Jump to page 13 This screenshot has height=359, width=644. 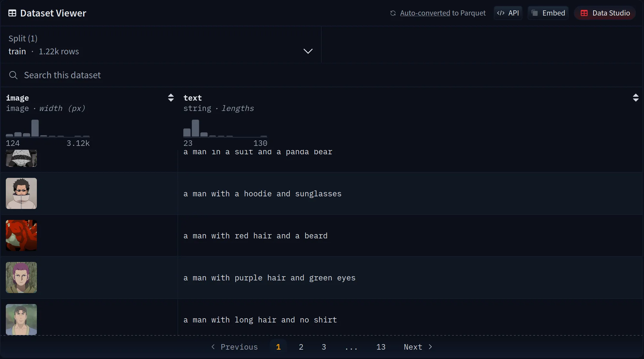tap(381, 347)
